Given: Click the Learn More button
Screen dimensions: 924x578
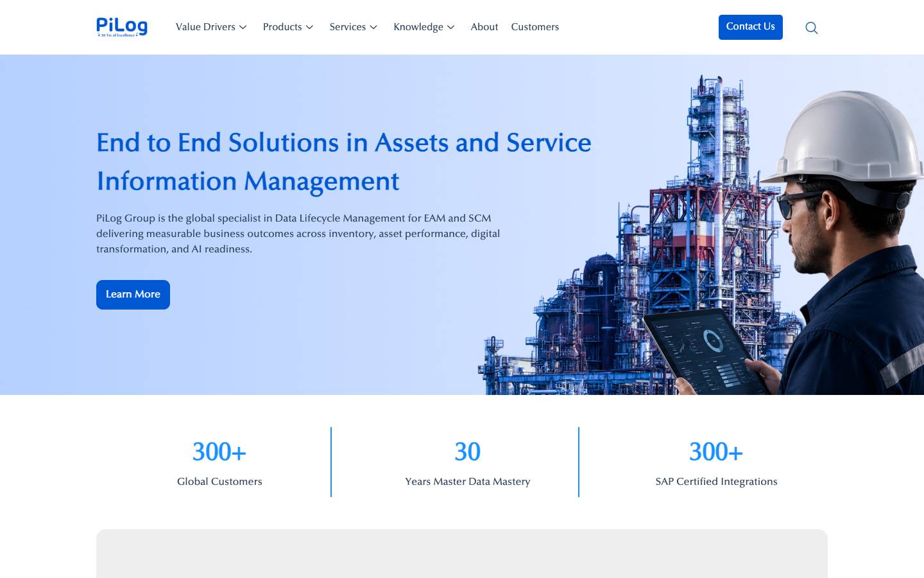Looking at the screenshot, I should pos(133,295).
